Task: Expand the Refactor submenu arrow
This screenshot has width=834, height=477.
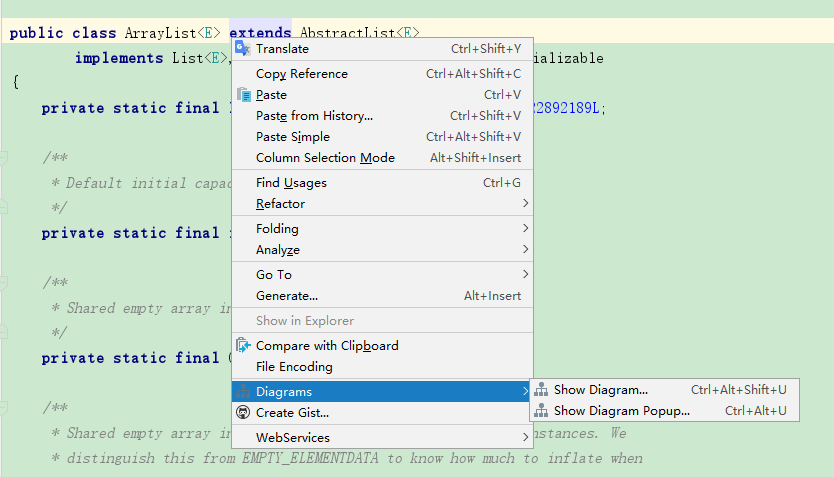Action: click(x=525, y=204)
